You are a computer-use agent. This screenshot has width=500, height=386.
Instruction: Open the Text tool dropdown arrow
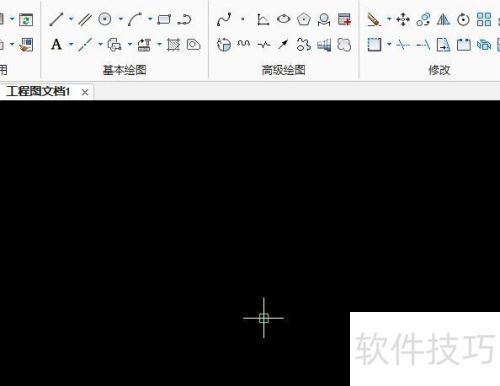coord(71,44)
